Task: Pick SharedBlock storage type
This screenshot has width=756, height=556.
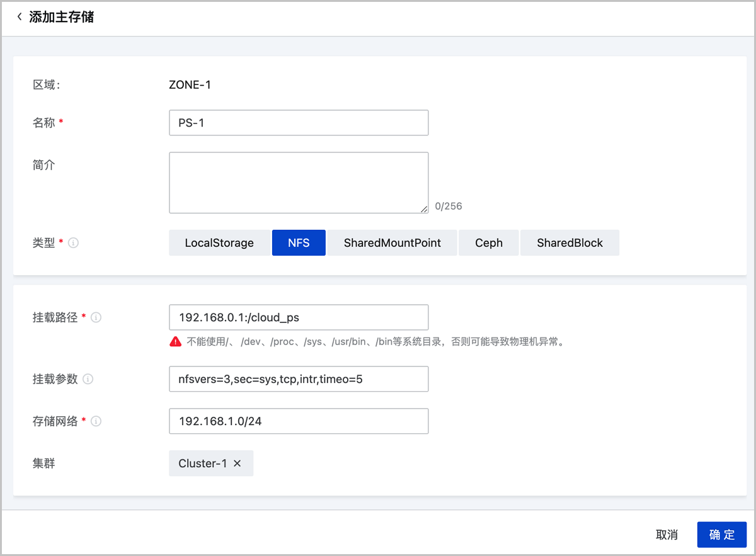Action: click(570, 243)
